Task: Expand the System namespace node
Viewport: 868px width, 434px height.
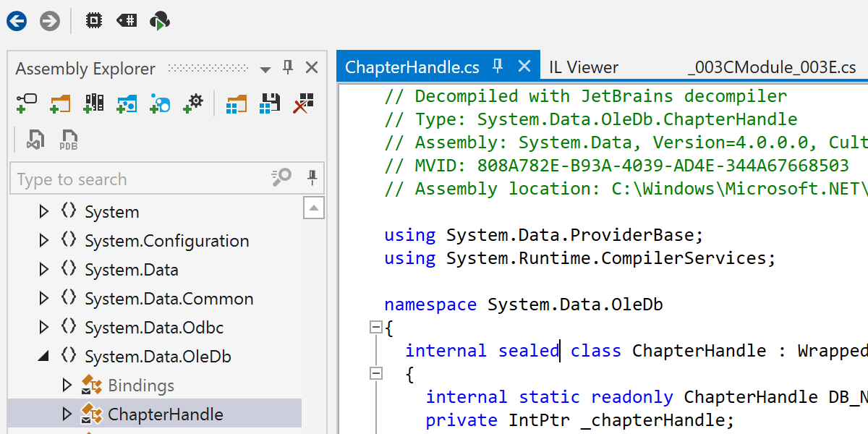Action: [x=43, y=211]
